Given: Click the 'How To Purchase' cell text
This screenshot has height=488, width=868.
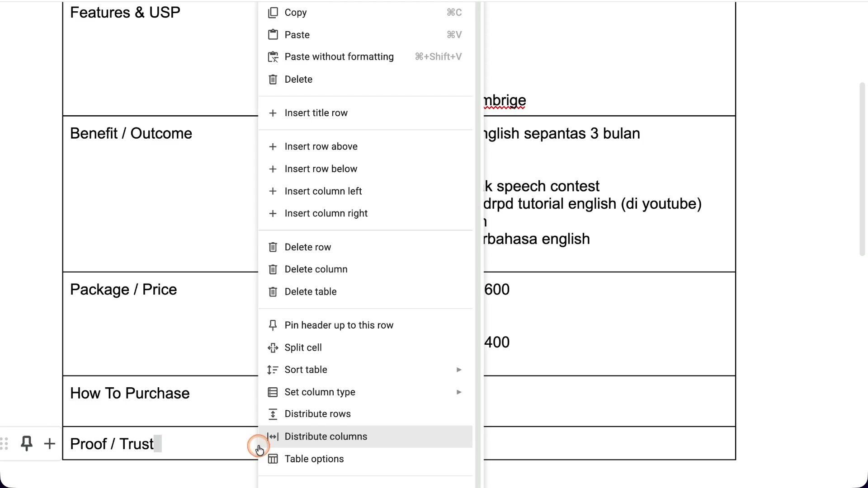Looking at the screenshot, I should (130, 394).
